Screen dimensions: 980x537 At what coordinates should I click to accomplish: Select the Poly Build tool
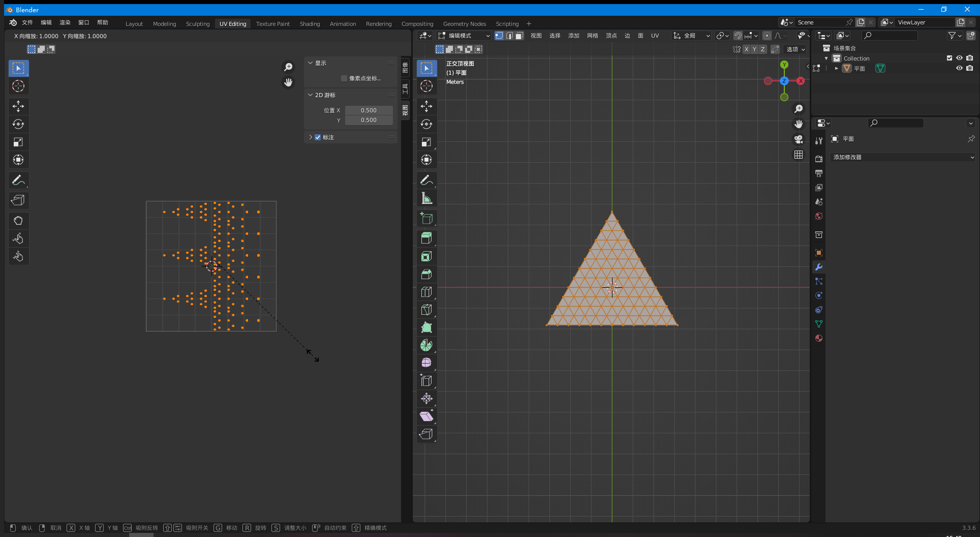[x=426, y=327]
